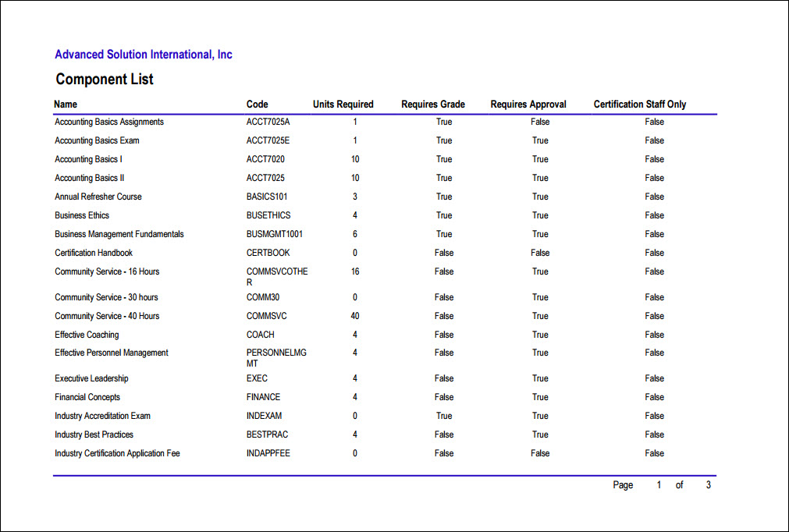789x532 pixels.
Task: Click the Certification Staff Only column header
Action: [x=640, y=104]
